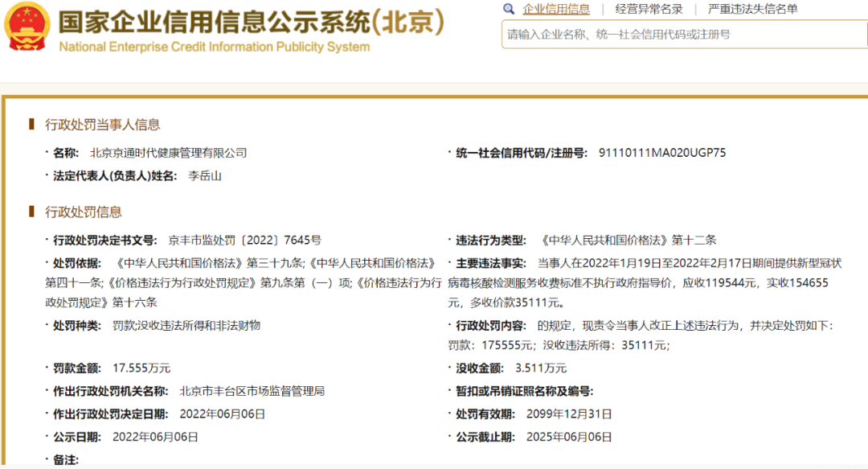Click the marker beside 行政处罚信息 heading
This screenshot has width=868, height=469.
point(31,212)
